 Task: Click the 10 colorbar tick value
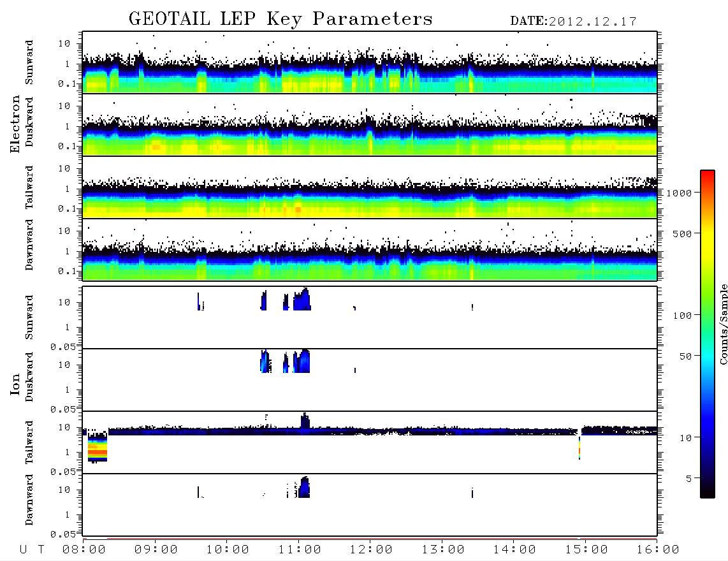click(x=685, y=438)
